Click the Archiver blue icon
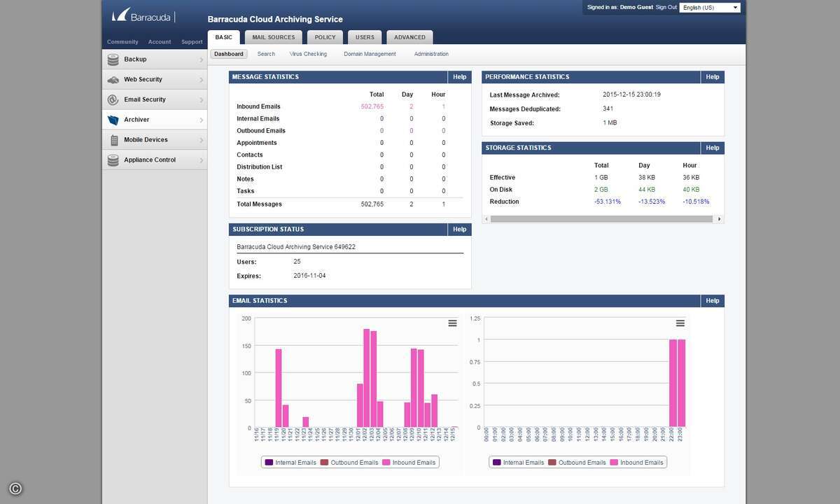The image size is (840, 504). (113, 120)
